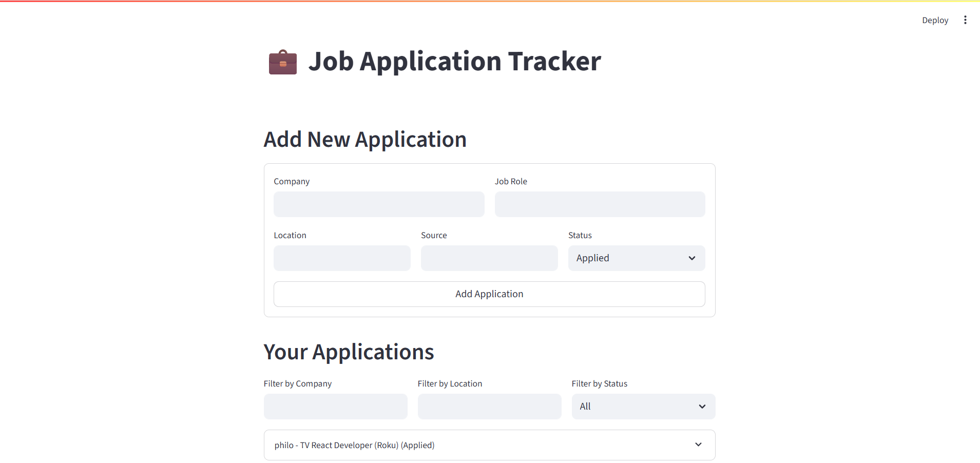Image resolution: width=980 pixels, height=463 pixels.
Task: Click the Filter by Status label
Action: (x=599, y=383)
